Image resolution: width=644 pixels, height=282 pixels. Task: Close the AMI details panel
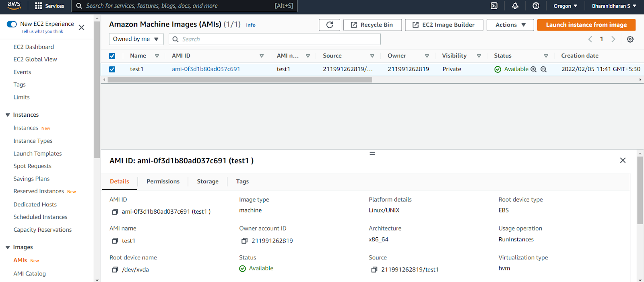(x=623, y=160)
